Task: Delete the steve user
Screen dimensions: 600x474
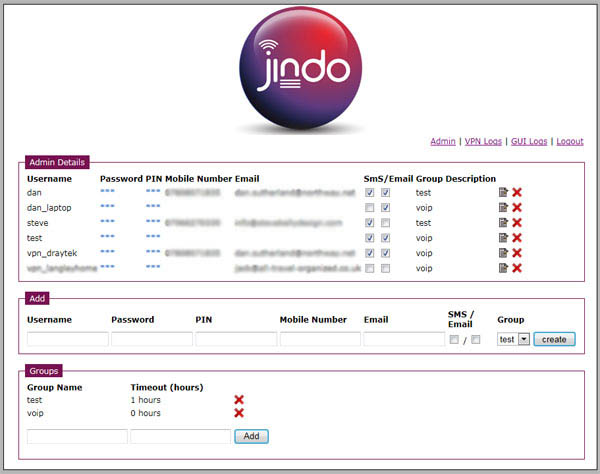Action: tap(517, 223)
